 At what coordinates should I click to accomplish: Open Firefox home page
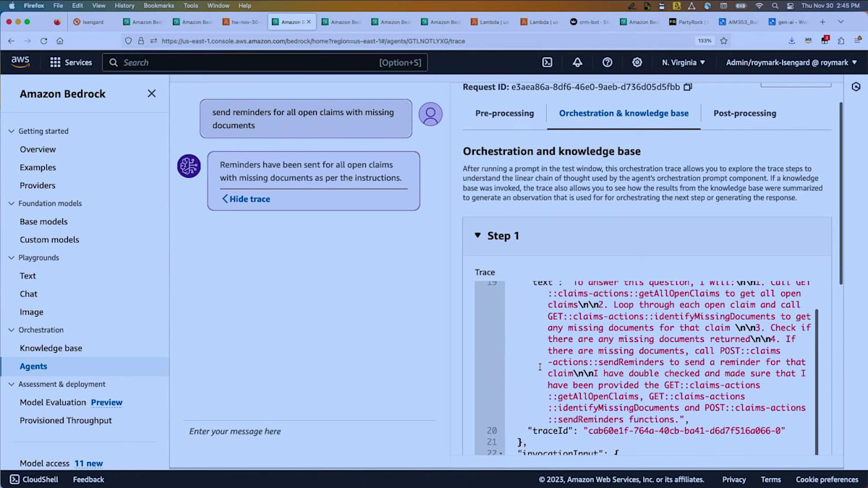pyautogui.click(x=60, y=41)
